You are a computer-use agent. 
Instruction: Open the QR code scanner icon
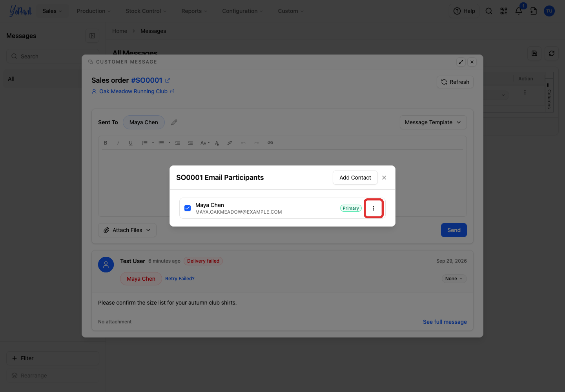click(504, 11)
